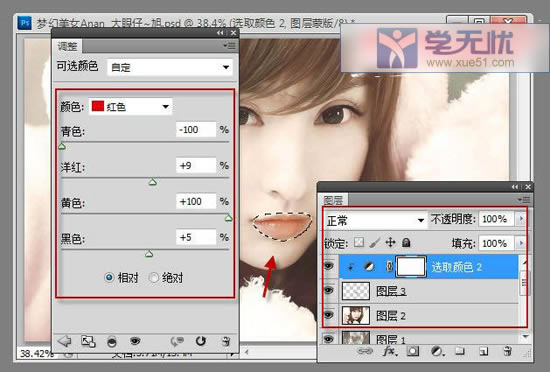This screenshot has width=550, height=372.
Task: Open the 颜色 dropdown showing 红色
Action: point(130,106)
